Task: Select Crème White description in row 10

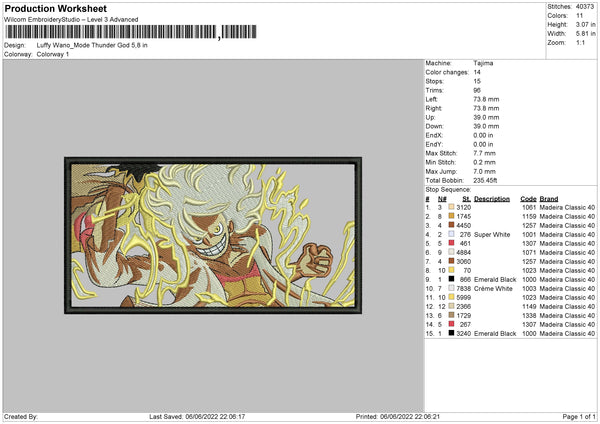Action: [493, 288]
